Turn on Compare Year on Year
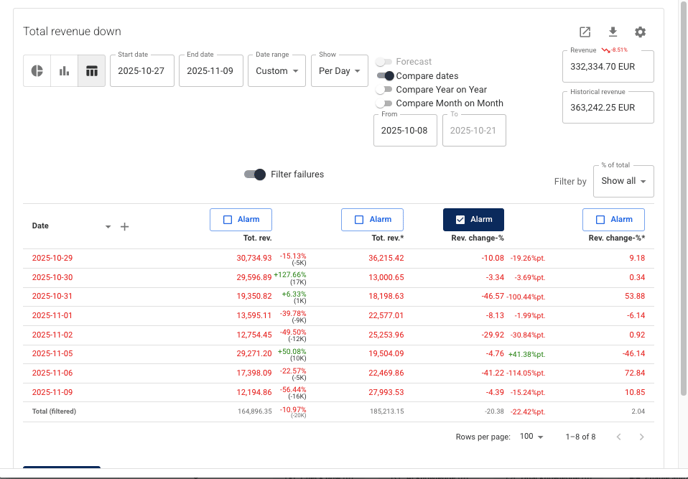The image size is (688, 479). tap(384, 90)
